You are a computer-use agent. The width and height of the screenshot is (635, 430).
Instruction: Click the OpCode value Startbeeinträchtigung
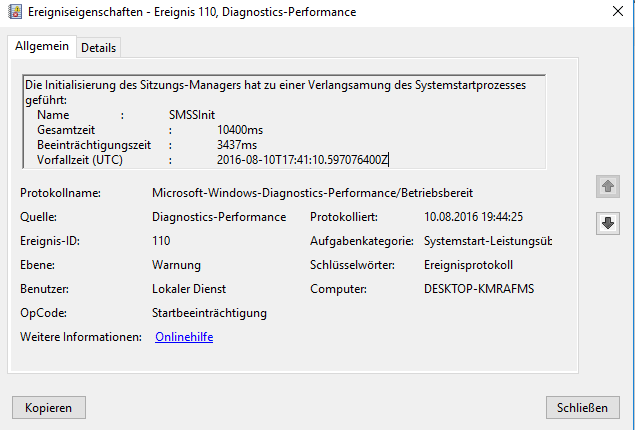tap(209, 313)
